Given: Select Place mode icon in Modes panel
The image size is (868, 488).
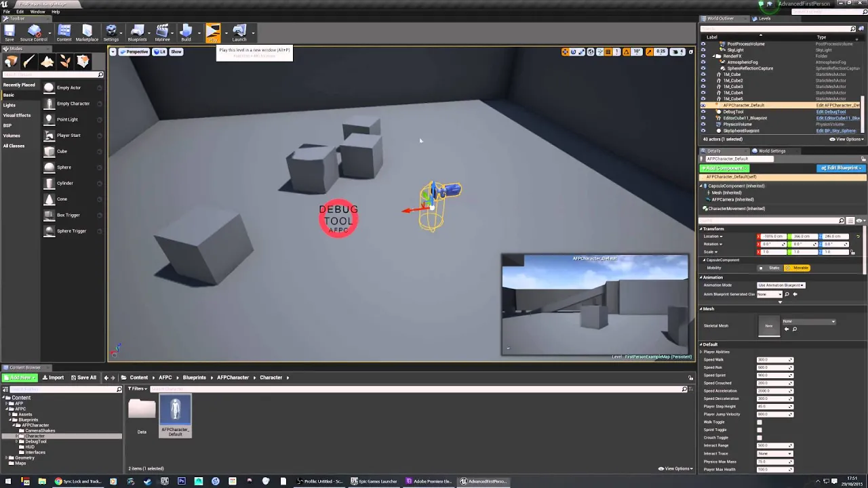Looking at the screenshot, I should (x=11, y=62).
